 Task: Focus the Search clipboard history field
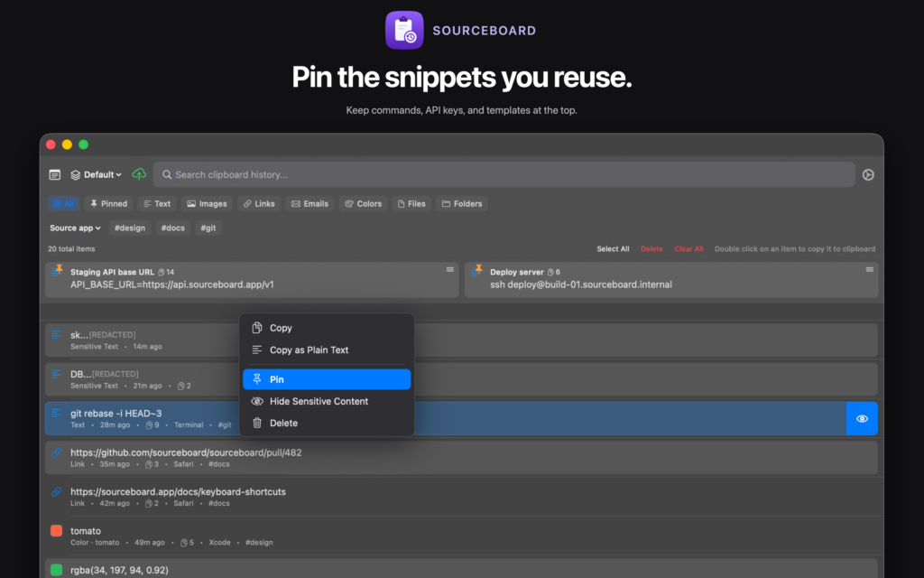pyautogui.click(x=504, y=174)
